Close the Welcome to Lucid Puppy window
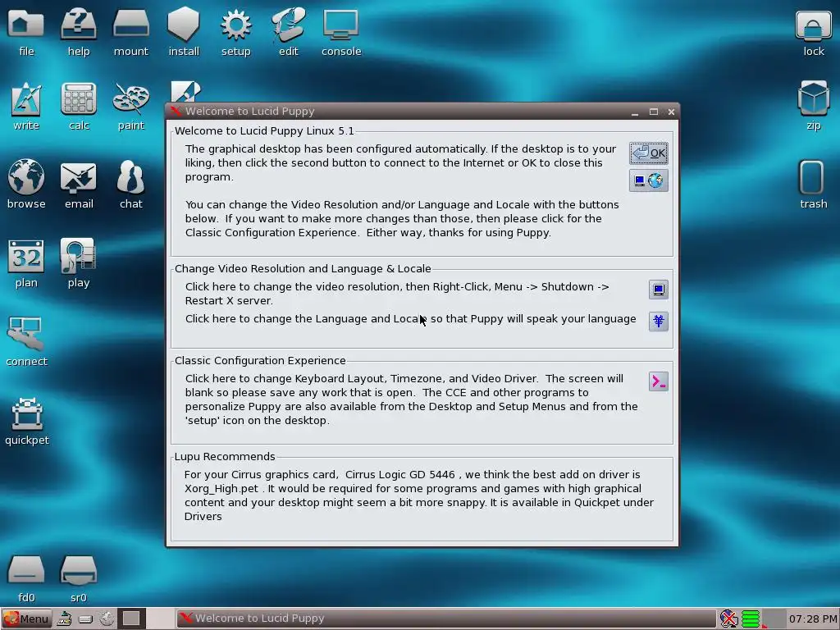Image resolution: width=840 pixels, height=630 pixels. (671, 112)
